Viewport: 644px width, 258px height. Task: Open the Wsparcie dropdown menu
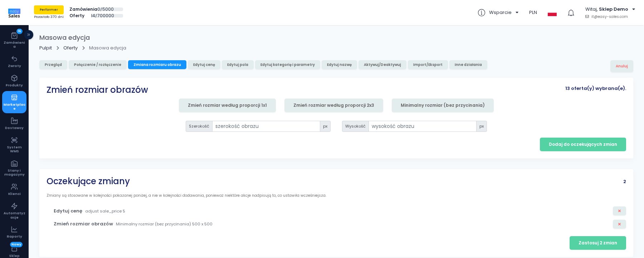click(x=504, y=13)
